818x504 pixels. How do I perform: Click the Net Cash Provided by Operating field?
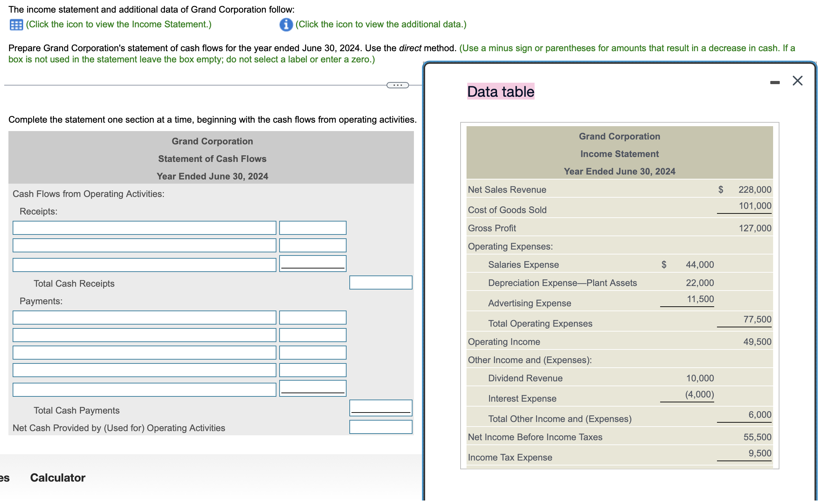pos(381,427)
